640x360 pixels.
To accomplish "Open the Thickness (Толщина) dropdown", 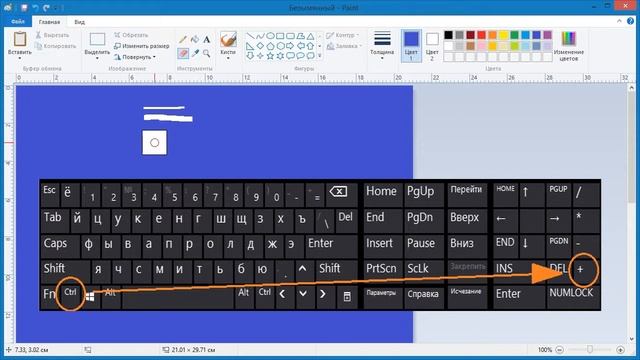I will pyautogui.click(x=382, y=46).
